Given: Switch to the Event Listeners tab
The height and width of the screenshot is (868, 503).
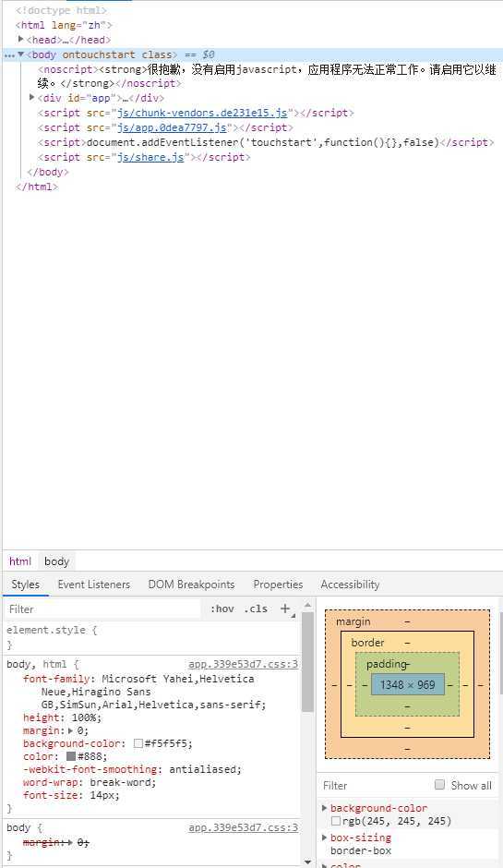Looking at the screenshot, I should (x=93, y=585).
